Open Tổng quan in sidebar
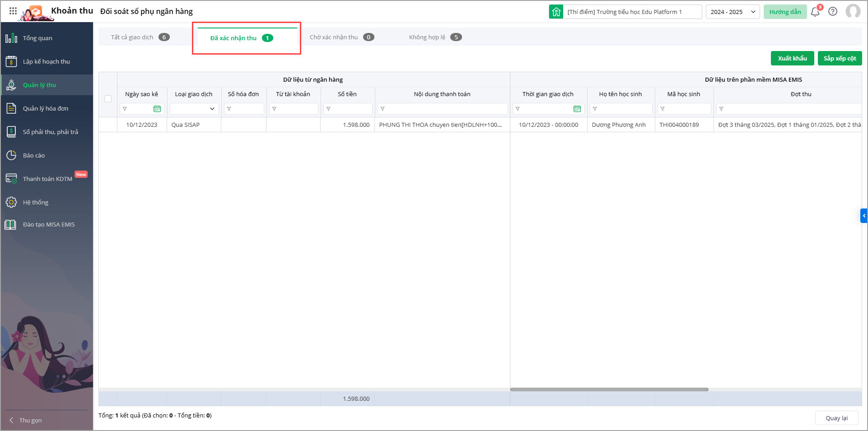 pos(47,38)
